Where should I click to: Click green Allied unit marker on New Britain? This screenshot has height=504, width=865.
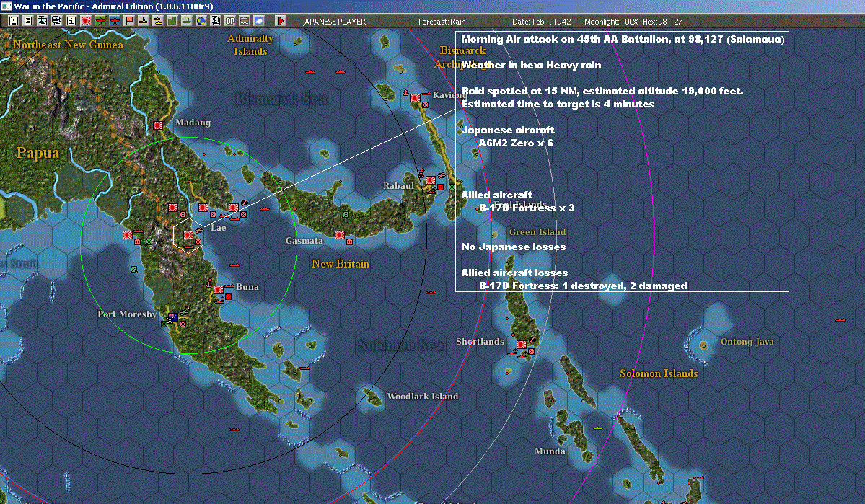346,214
